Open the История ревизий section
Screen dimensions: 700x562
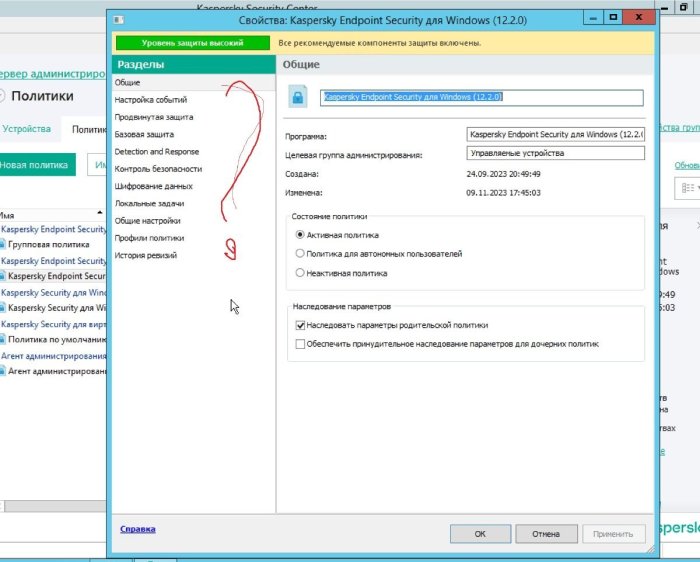pos(146,255)
